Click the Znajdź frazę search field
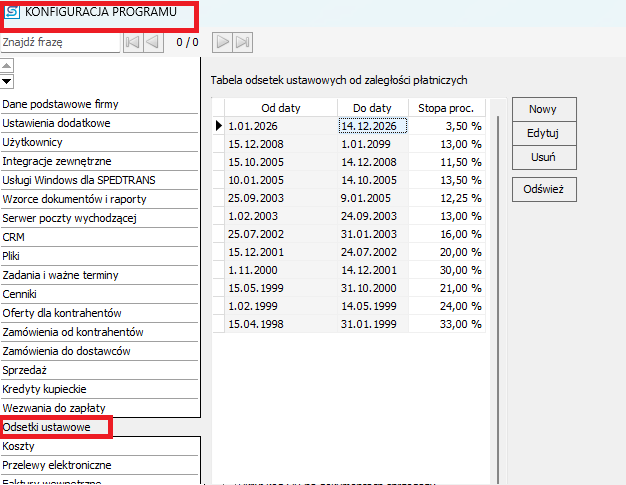 (x=60, y=42)
